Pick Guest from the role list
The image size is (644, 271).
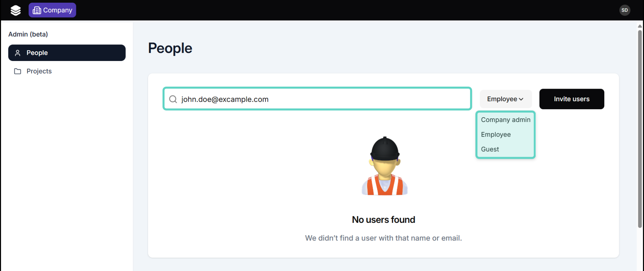click(x=490, y=149)
